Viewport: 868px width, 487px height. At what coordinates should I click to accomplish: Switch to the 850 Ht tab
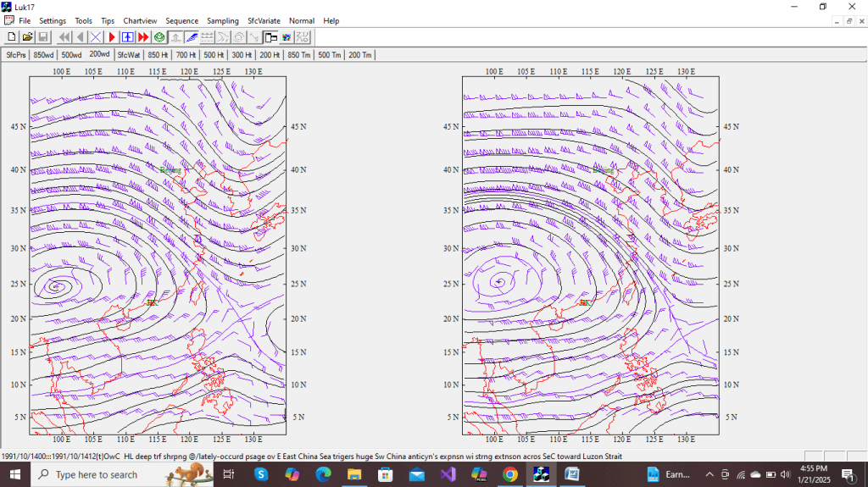[x=158, y=55]
